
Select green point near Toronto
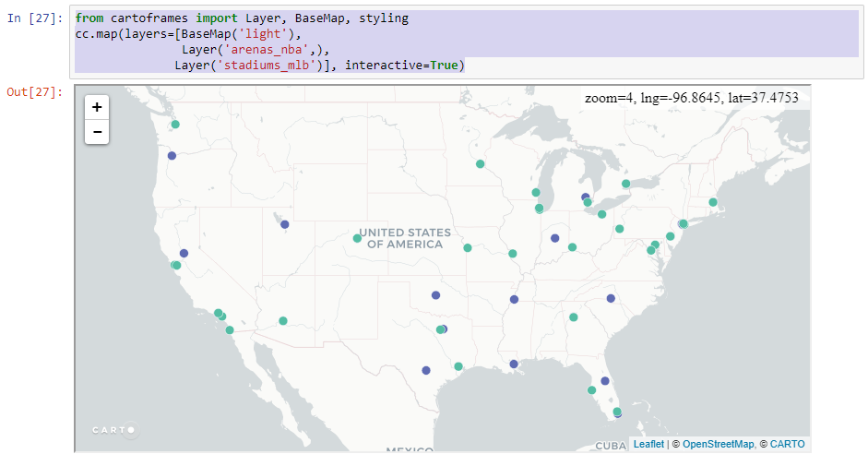click(625, 184)
